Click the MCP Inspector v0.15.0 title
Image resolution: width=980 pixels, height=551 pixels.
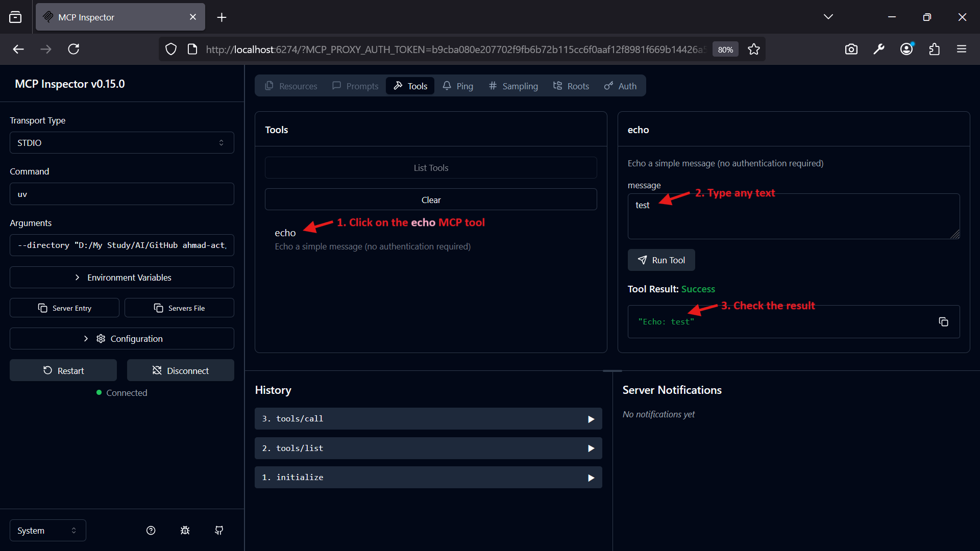pos(70,84)
